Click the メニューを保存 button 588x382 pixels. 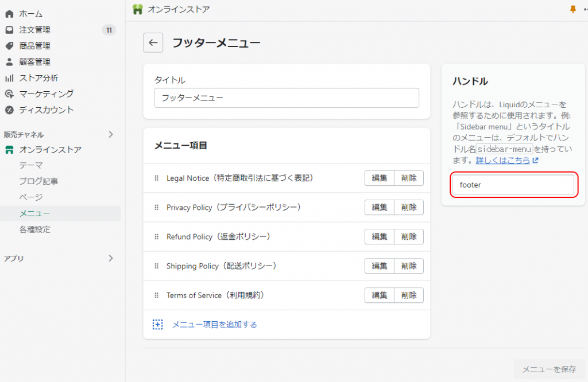pyautogui.click(x=549, y=369)
